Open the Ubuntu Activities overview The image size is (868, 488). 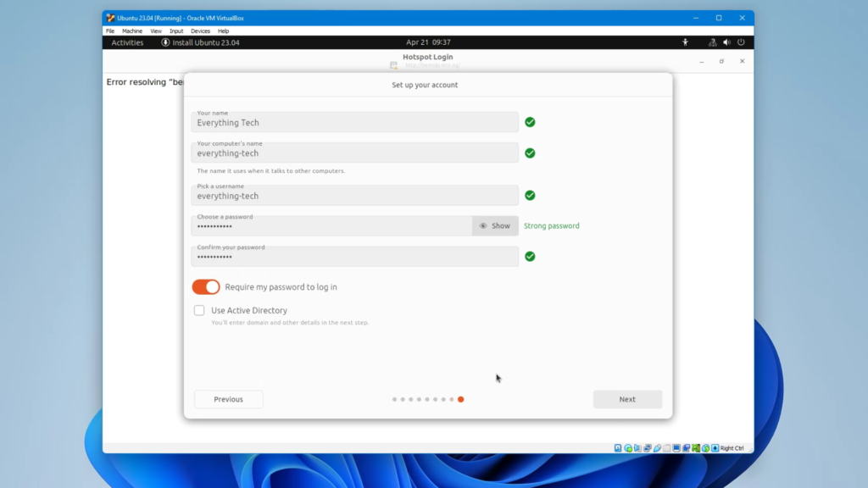point(127,42)
